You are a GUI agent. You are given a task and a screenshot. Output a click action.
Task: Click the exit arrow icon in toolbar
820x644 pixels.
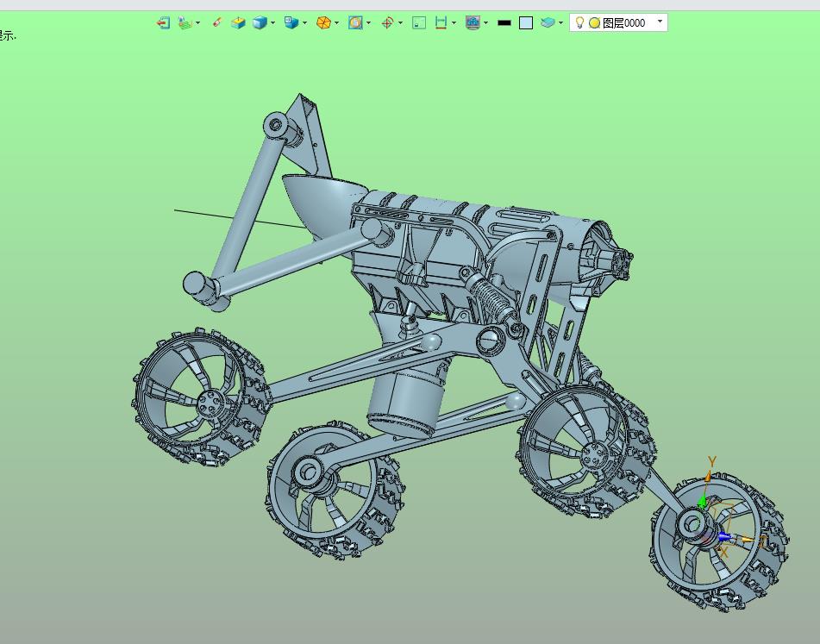pos(163,23)
